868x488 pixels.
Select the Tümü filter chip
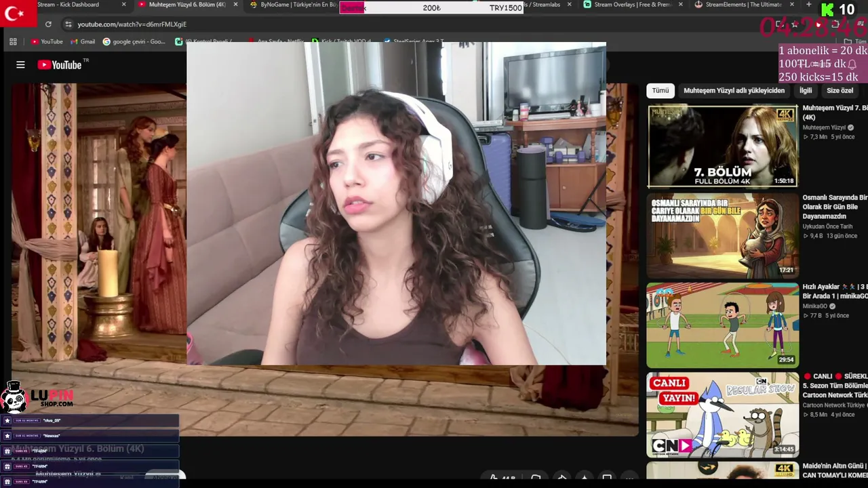click(660, 90)
